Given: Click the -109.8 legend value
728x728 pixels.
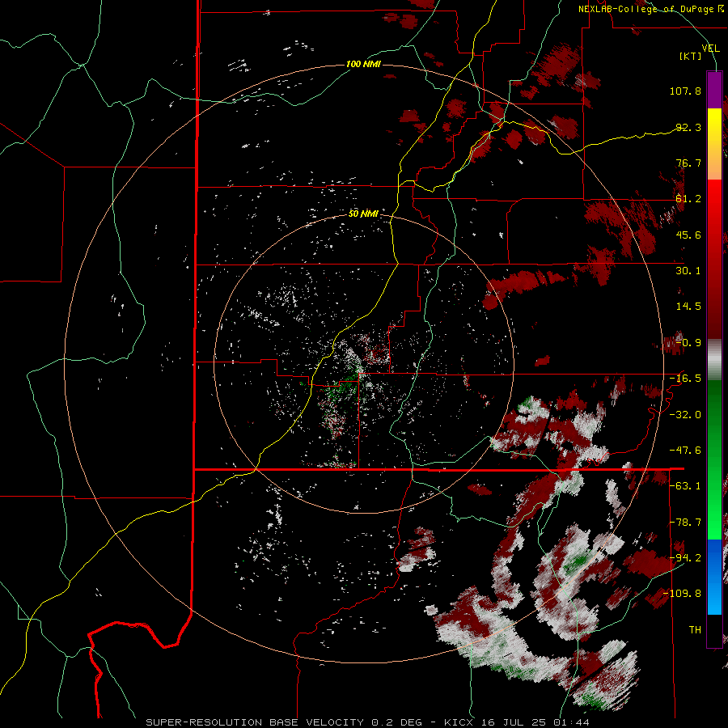Looking at the screenshot, I should click(683, 594).
